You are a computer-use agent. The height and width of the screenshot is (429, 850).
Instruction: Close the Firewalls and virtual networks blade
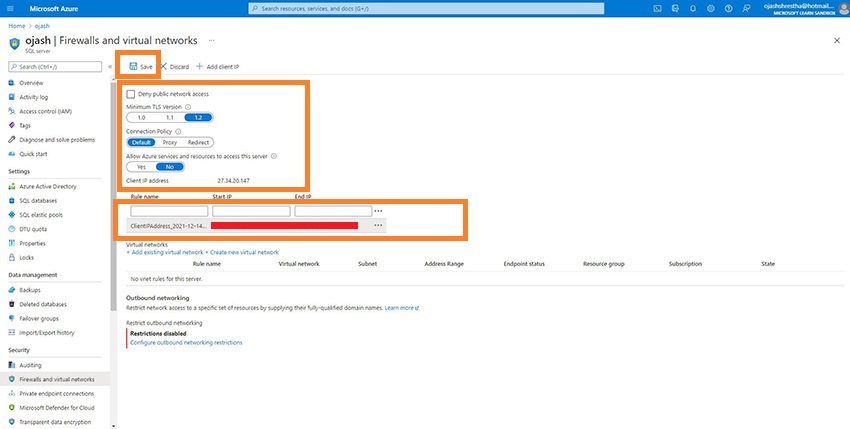(837, 41)
